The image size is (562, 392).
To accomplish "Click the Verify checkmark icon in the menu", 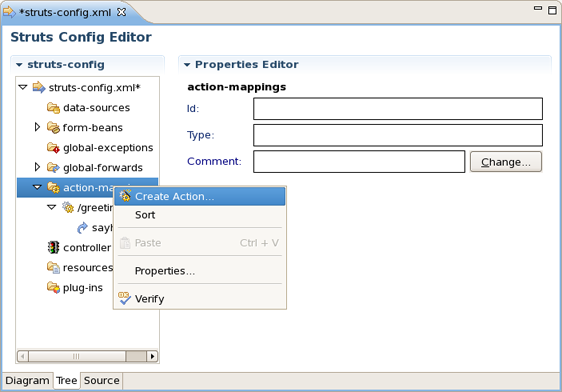I will coord(124,298).
